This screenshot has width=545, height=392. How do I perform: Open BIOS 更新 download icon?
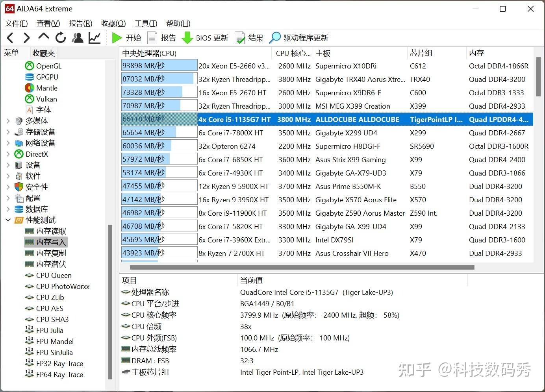pos(187,38)
